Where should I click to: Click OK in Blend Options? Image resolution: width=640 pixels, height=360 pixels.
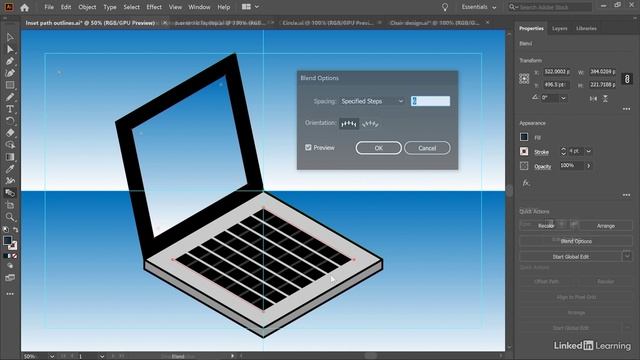(x=378, y=148)
